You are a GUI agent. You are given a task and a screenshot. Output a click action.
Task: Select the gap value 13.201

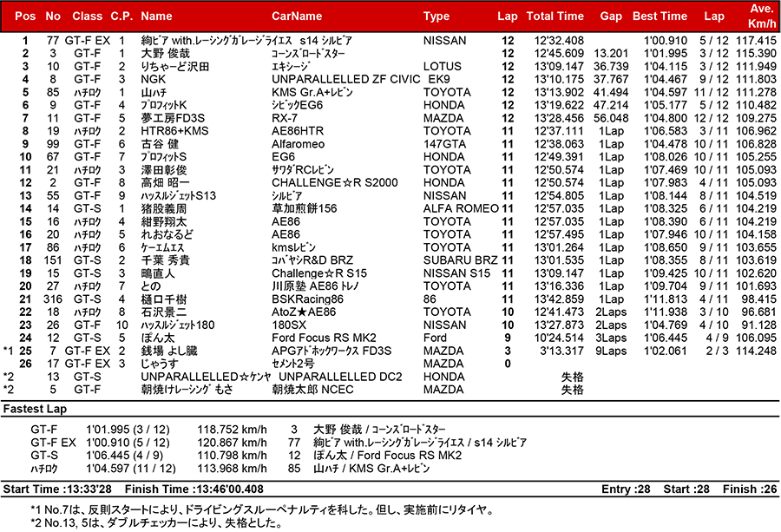tap(611, 53)
